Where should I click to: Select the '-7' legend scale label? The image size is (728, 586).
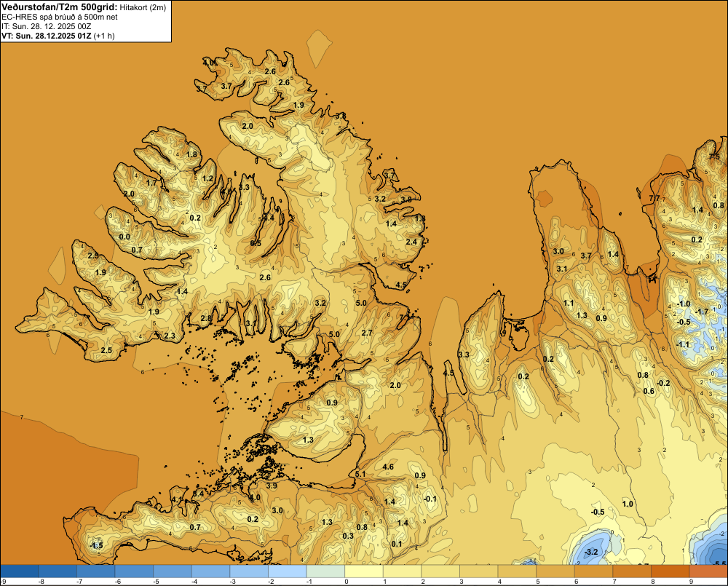click(x=79, y=582)
